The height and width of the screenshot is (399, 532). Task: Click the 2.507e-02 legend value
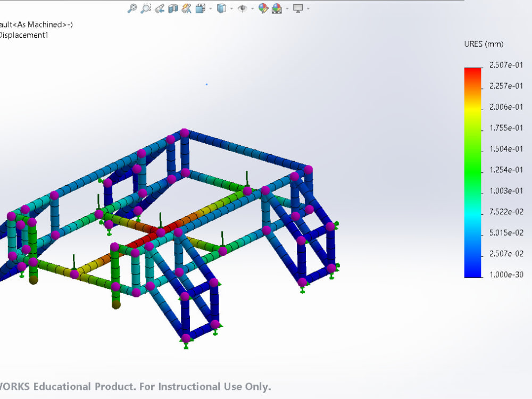(506, 253)
